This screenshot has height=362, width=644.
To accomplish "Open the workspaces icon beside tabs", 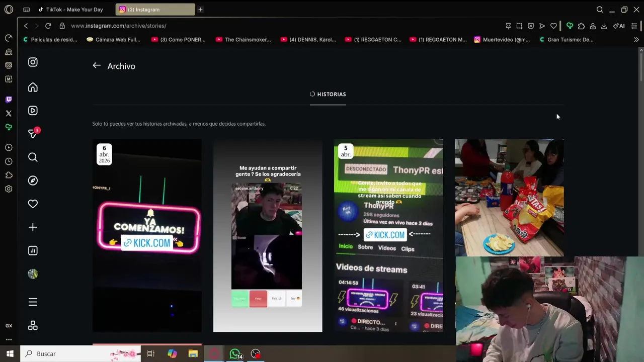I will point(26,10).
